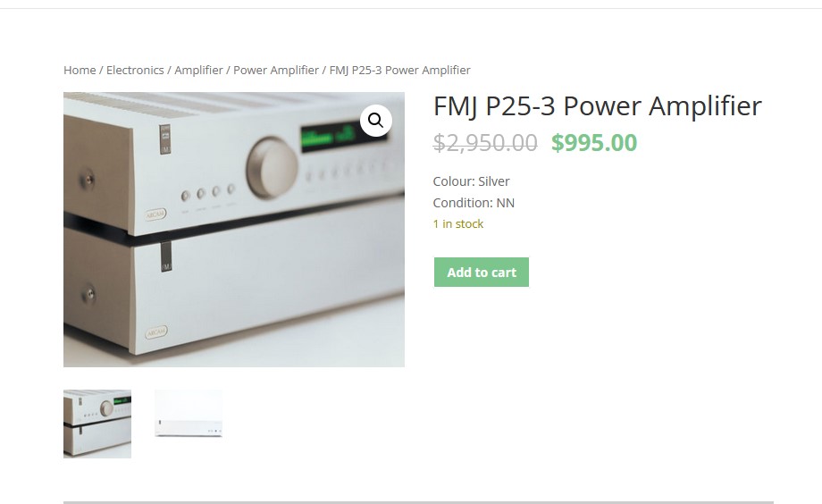Click the 'Colour: Silver' description line
Image resolution: width=822 pixels, height=504 pixels.
(471, 181)
